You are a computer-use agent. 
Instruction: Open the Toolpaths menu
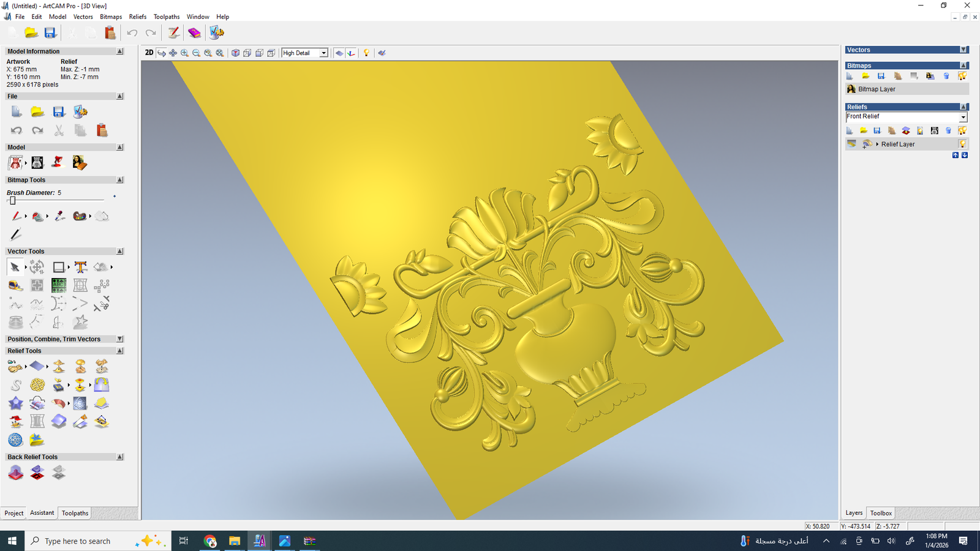[x=166, y=17]
